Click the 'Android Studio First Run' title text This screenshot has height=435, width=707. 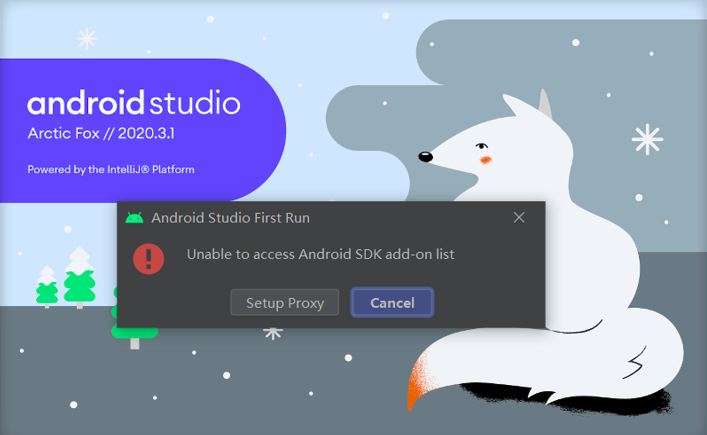[230, 218]
